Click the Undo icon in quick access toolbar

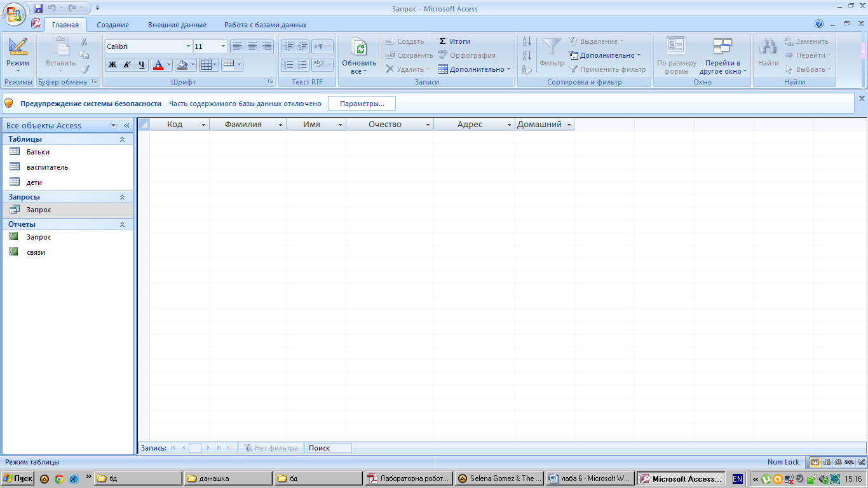pos(51,8)
